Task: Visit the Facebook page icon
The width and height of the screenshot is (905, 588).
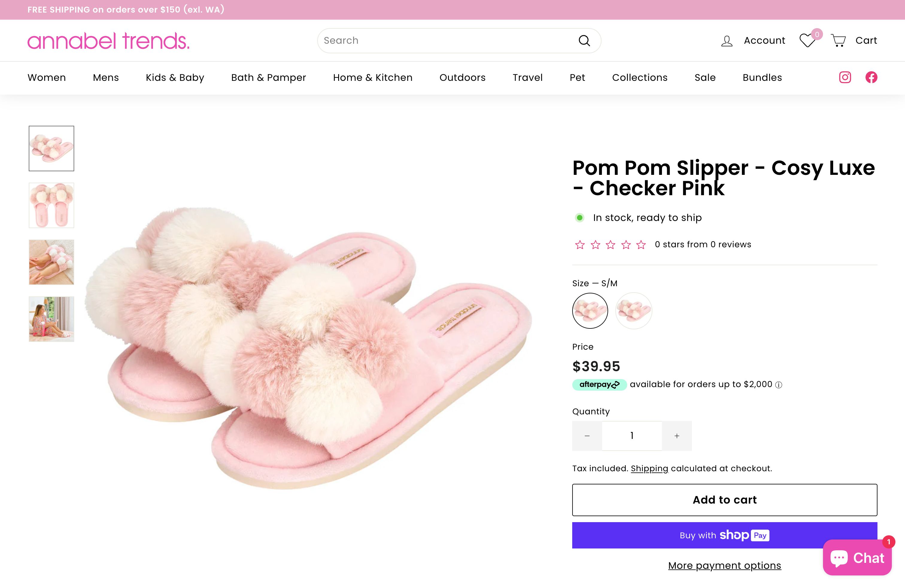Action: (x=871, y=77)
